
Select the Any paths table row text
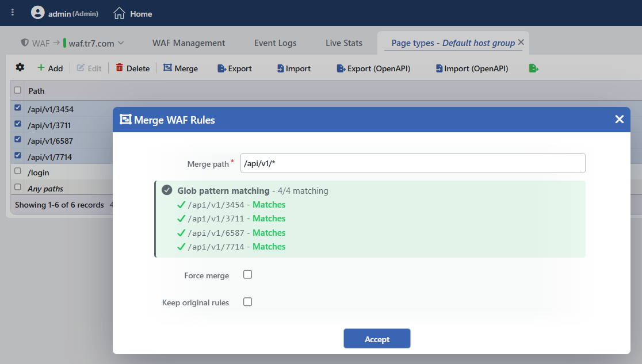[x=45, y=189]
